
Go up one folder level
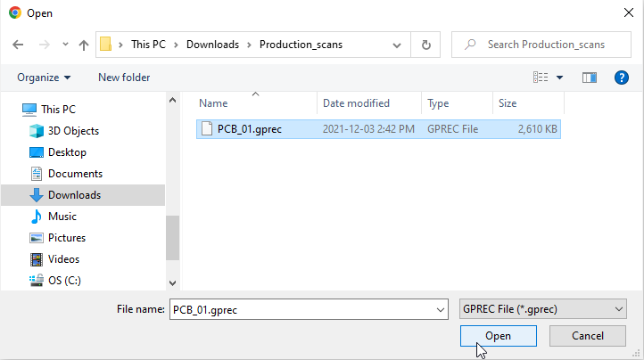(84, 45)
